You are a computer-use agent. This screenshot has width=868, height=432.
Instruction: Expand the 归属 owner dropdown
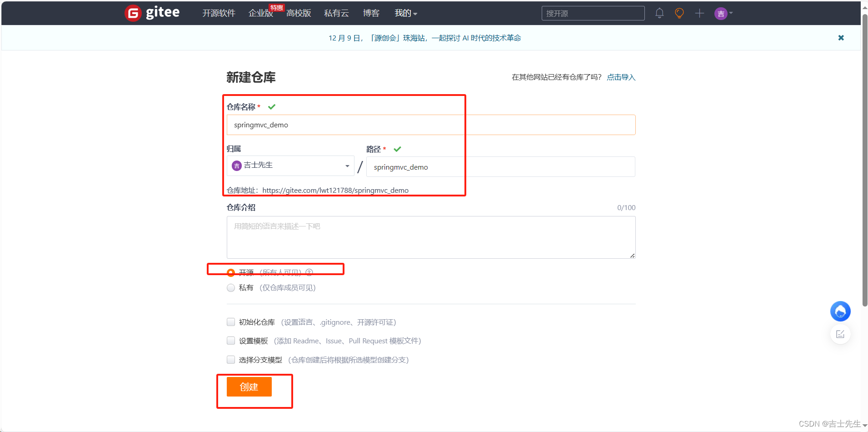pyautogui.click(x=290, y=166)
